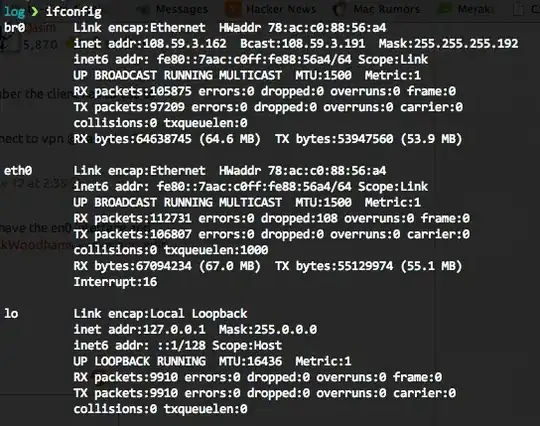Open the Hacker News bookmark
This screenshot has width=540, height=426.
(x=281, y=9)
